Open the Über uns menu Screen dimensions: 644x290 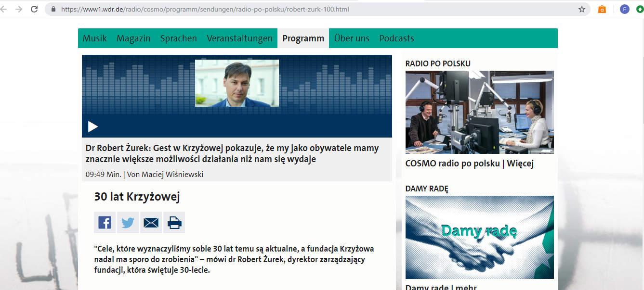[352, 38]
